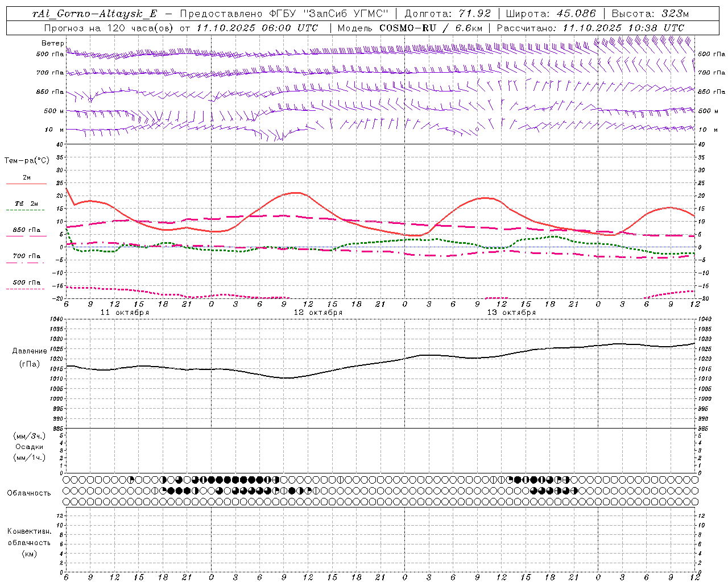
Task: Click the 850 гПа temperature legend label
Action: 27,230
